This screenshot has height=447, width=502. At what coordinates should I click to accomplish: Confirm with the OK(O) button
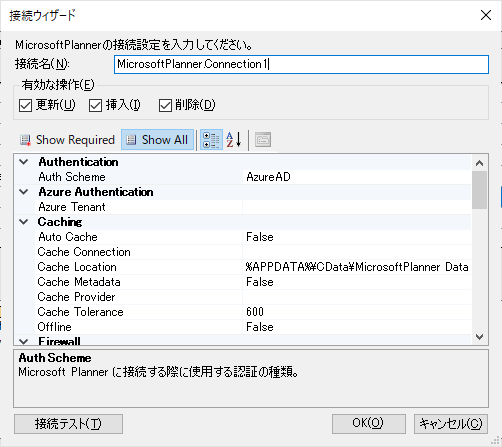[x=369, y=424]
